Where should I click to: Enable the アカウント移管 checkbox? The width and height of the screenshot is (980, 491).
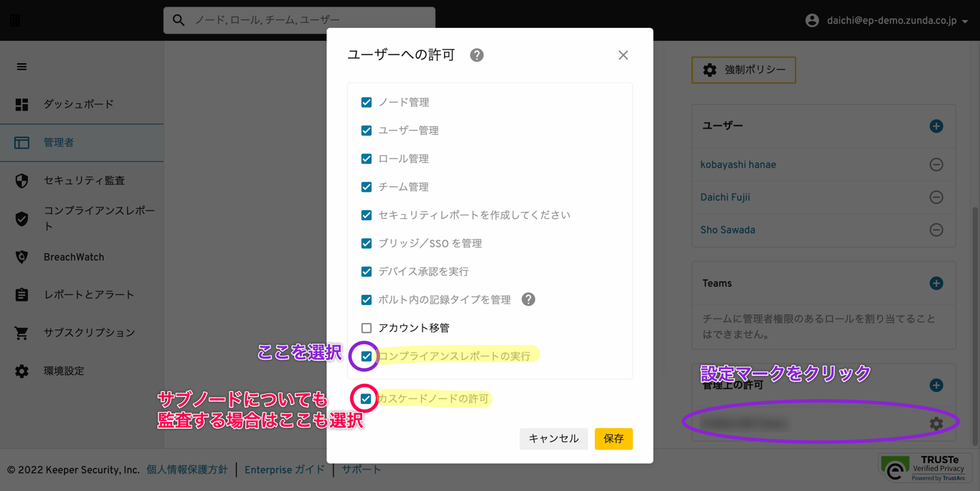tap(367, 328)
